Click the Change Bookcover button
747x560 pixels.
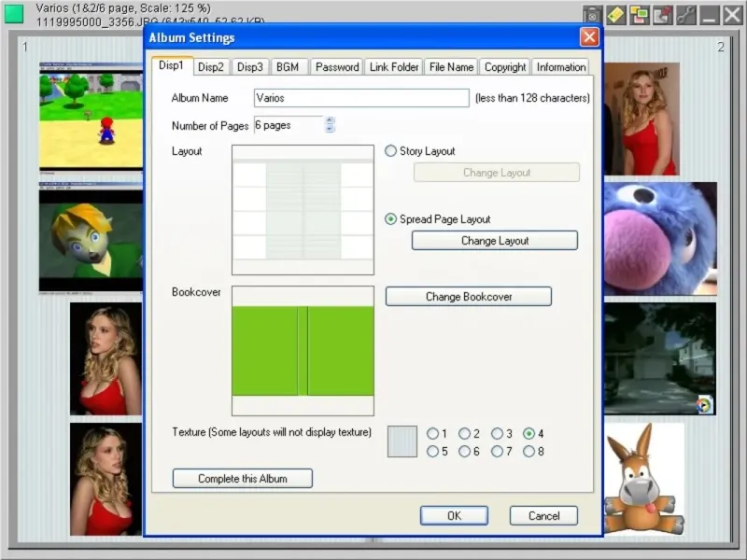(469, 297)
